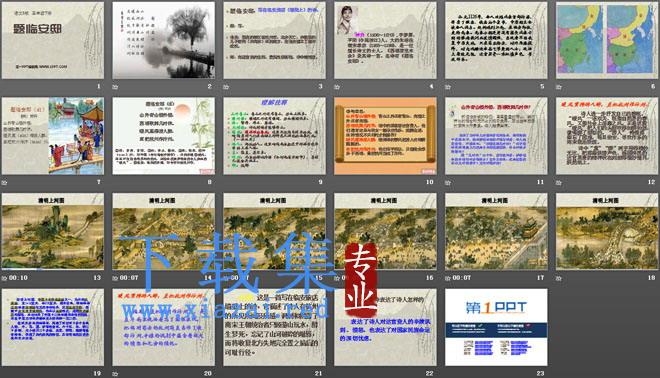Screen dimensions: 660x378
Task: Click the transition star icon under slide 12
Action: pyautogui.click(x=559, y=183)
